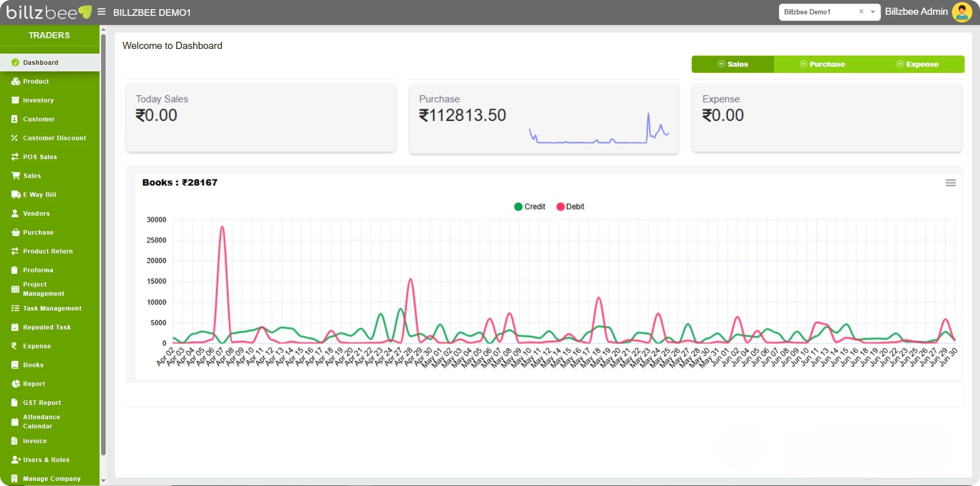980x486 pixels.
Task: Click the Expense rupee icon in sidebar
Action: [15, 346]
